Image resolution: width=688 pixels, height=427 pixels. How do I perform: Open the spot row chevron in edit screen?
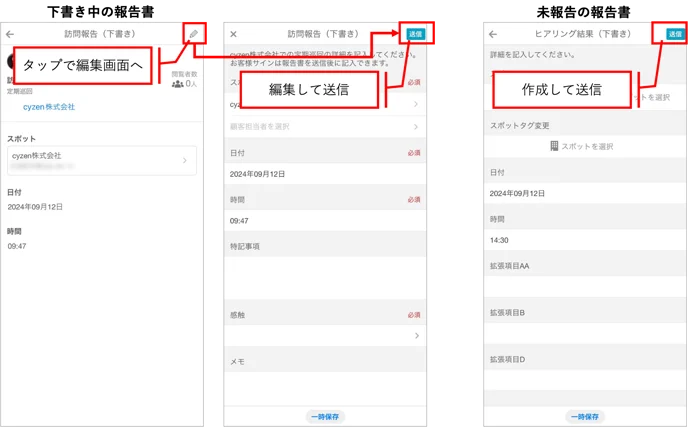416,104
